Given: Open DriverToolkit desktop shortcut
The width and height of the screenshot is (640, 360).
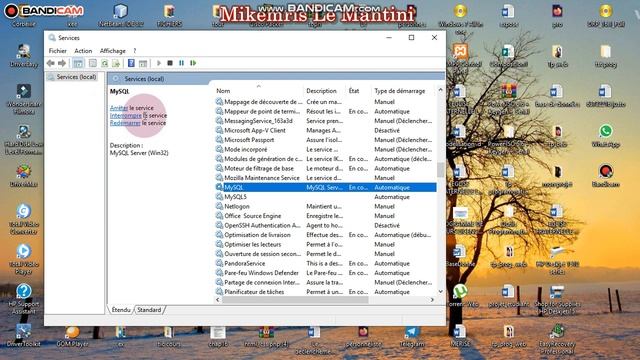Looking at the screenshot, I should pyautogui.click(x=24, y=336).
